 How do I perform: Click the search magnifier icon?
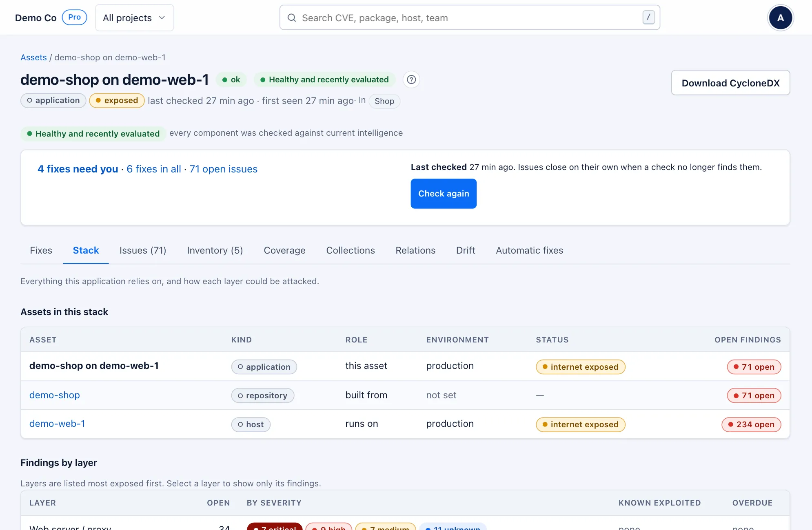pyautogui.click(x=292, y=18)
